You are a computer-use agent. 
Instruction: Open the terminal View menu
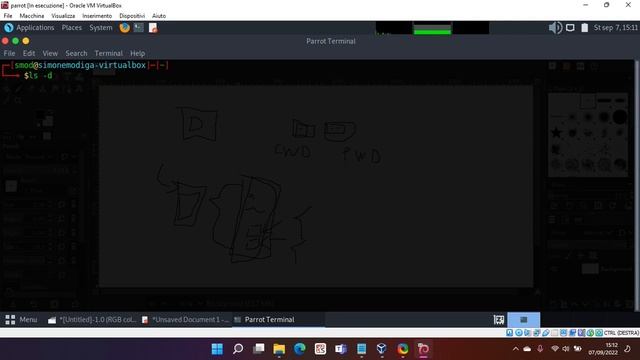[x=50, y=53]
